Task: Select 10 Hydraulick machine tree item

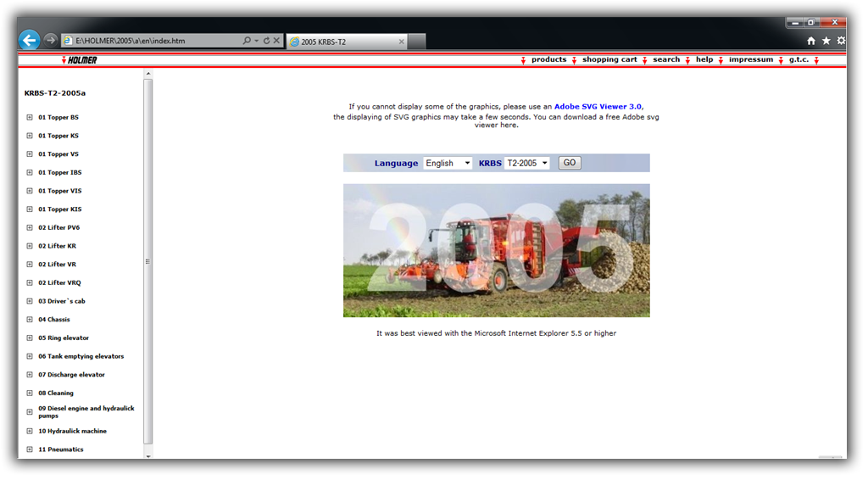Action: coord(73,431)
